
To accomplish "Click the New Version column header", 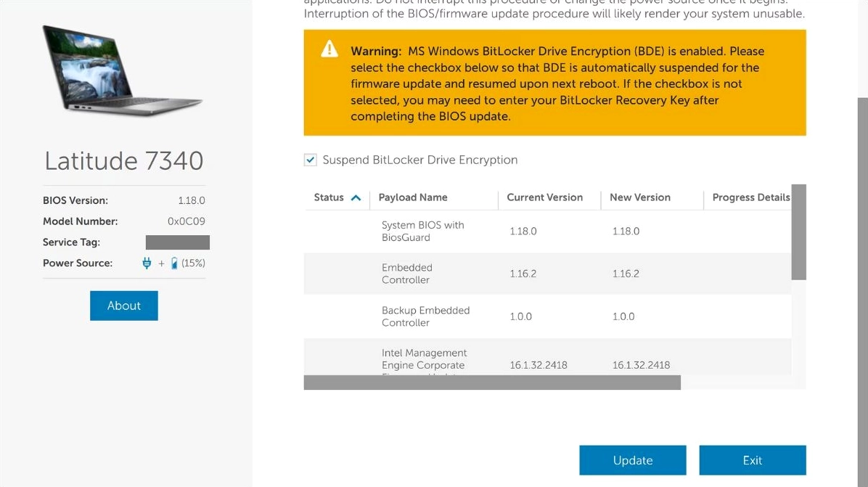I will [x=639, y=197].
